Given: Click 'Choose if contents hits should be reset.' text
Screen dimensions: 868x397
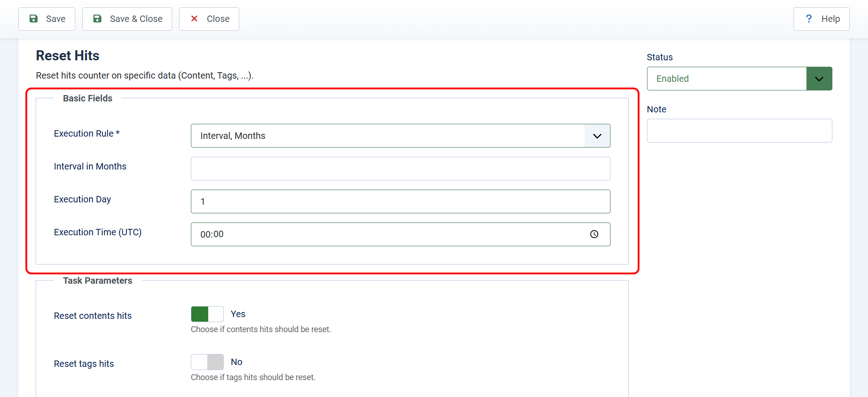Looking at the screenshot, I should (261, 329).
